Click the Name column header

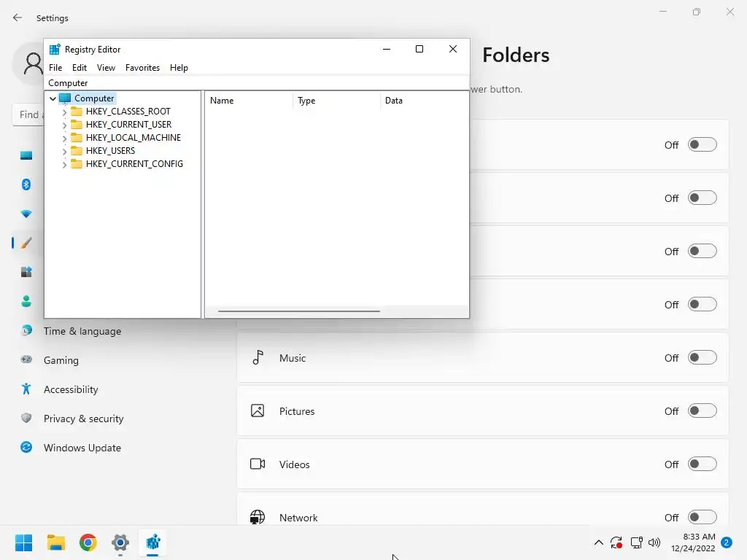tap(249, 101)
